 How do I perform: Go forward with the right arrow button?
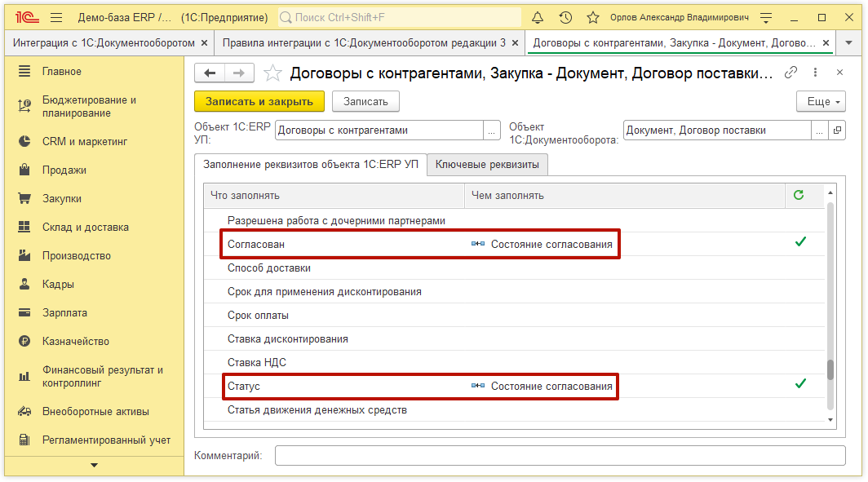click(239, 73)
